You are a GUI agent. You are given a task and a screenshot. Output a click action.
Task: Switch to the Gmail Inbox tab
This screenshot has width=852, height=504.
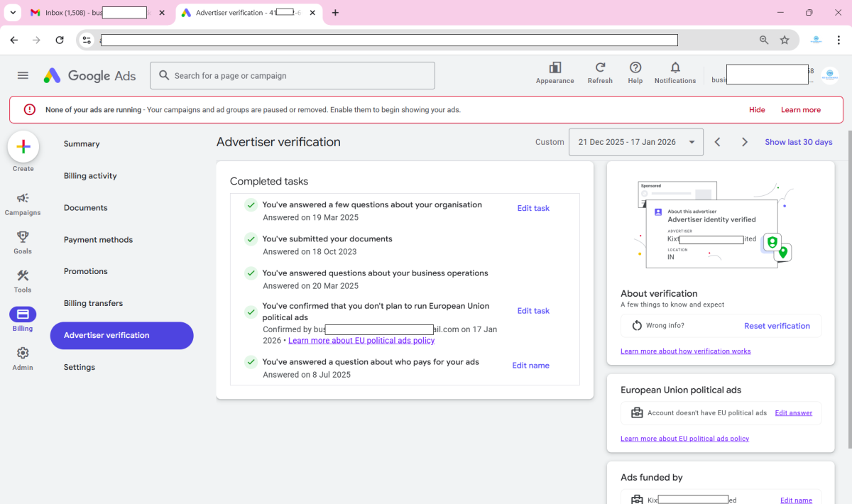92,13
